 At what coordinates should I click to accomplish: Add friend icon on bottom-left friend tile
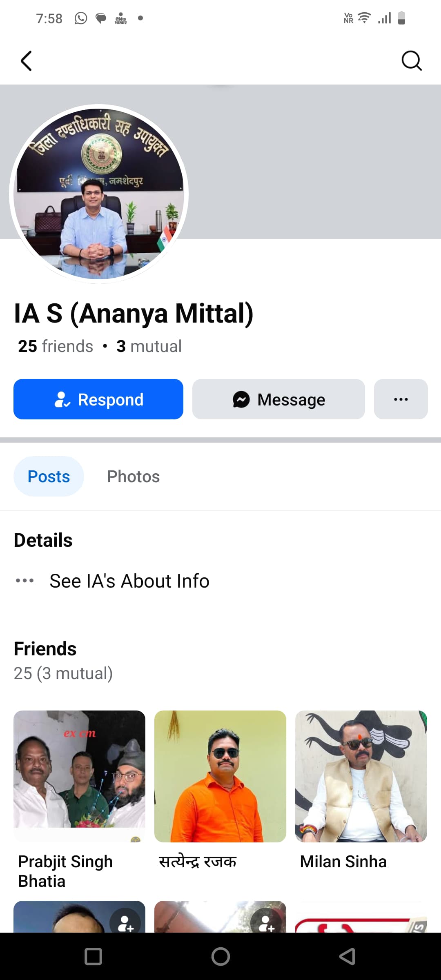125,923
